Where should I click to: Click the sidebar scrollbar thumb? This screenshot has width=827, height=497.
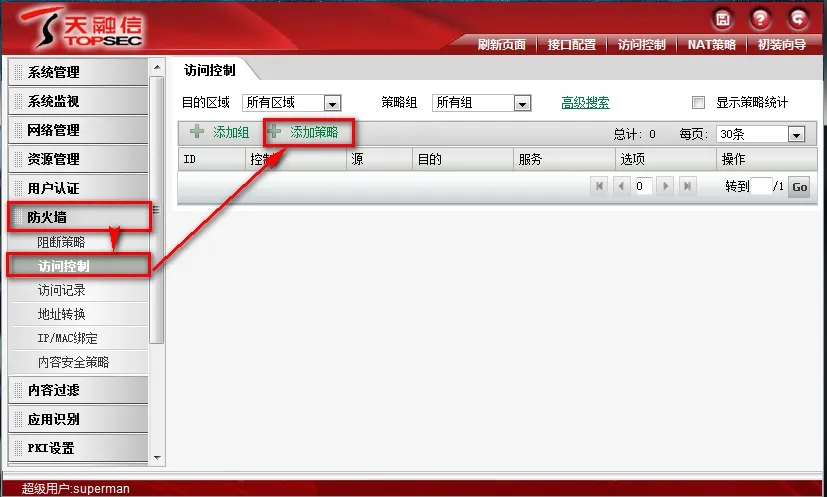pyautogui.click(x=157, y=210)
